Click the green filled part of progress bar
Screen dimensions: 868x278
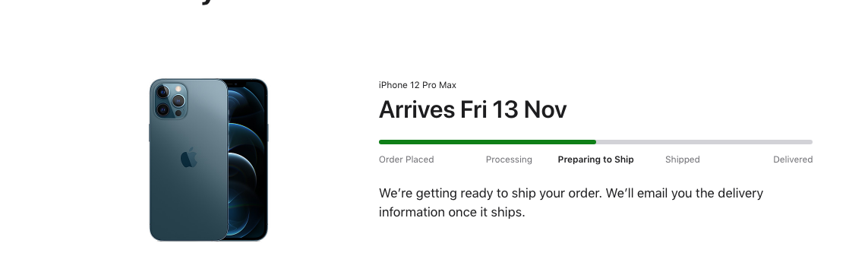pyautogui.click(x=487, y=142)
